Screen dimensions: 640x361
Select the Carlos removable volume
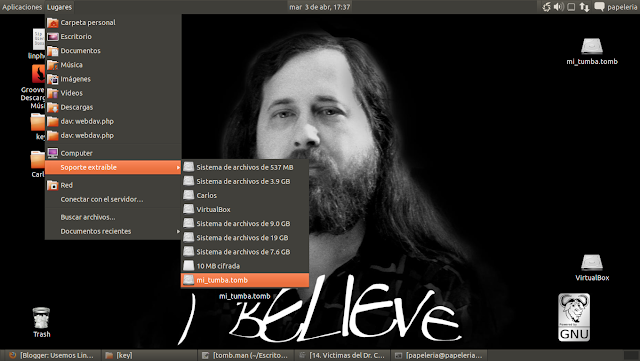[x=245, y=195]
